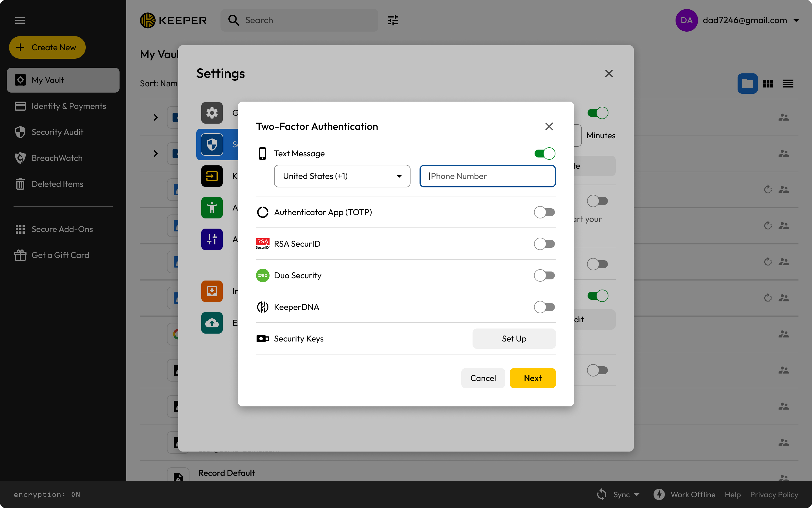Open the hamburger menu in sidebar
The width and height of the screenshot is (812, 508).
coord(20,20)
